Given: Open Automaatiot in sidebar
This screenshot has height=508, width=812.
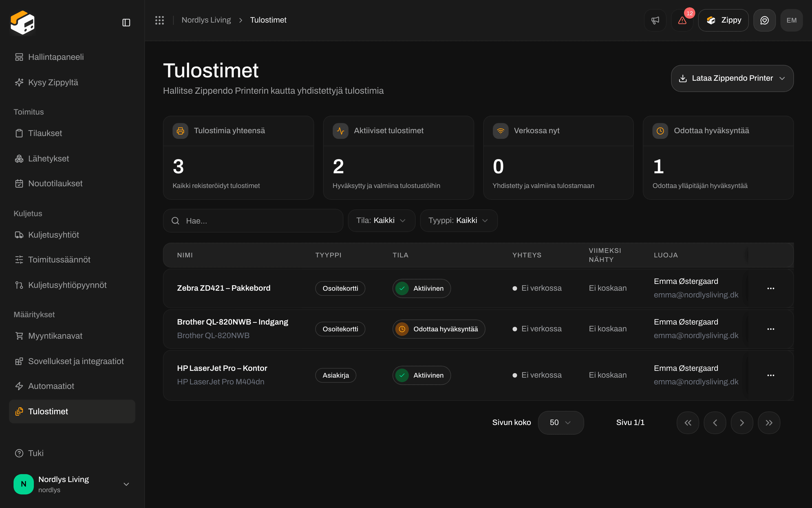Looking at the screenshot, I should tap(72, 386).
